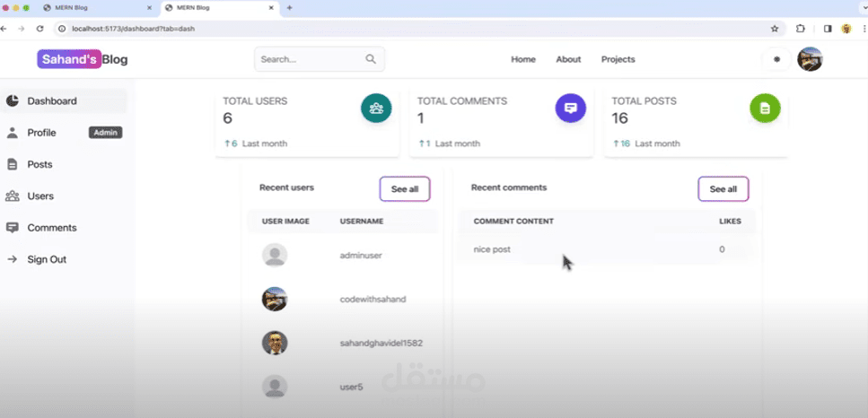Click the TOTAL POSTS count 16
Image resolution: width=868 pixels, height=418 pixels.
click(620, 118)
